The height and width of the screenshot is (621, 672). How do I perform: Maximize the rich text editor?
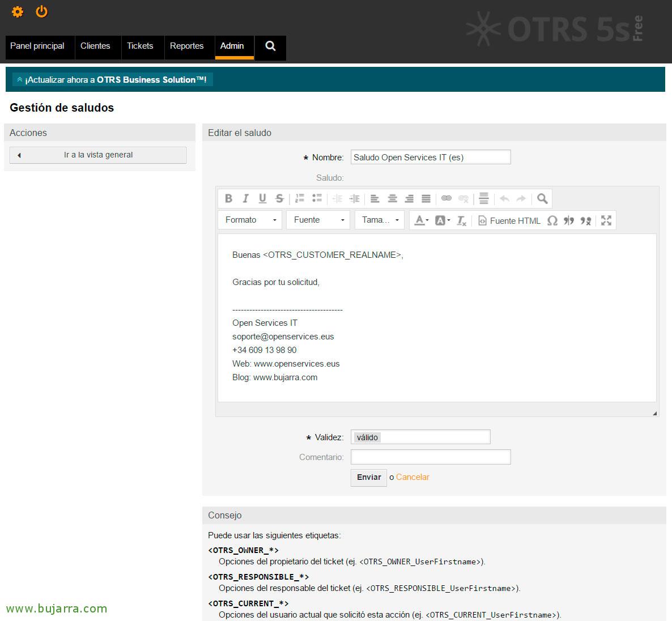[x=606, y=220]
